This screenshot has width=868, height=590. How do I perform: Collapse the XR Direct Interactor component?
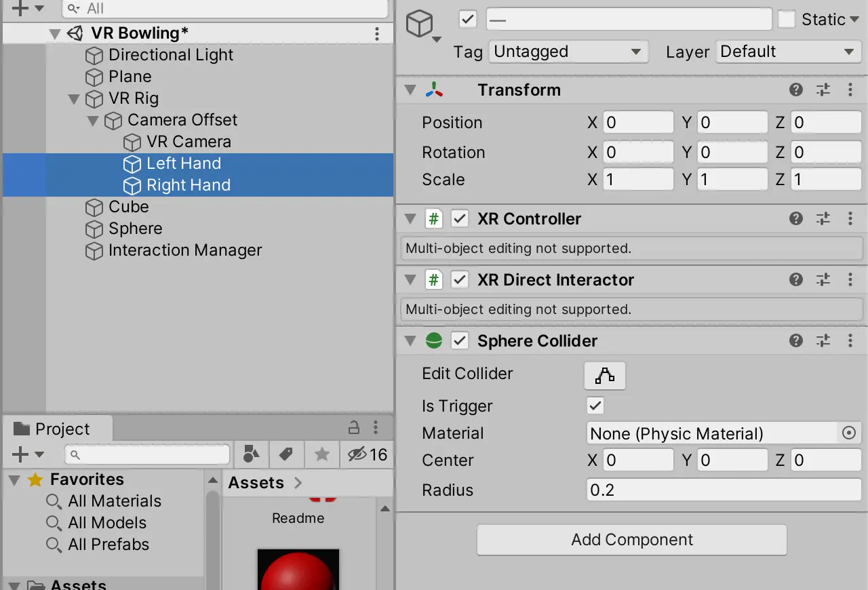(x=410, y=280)
